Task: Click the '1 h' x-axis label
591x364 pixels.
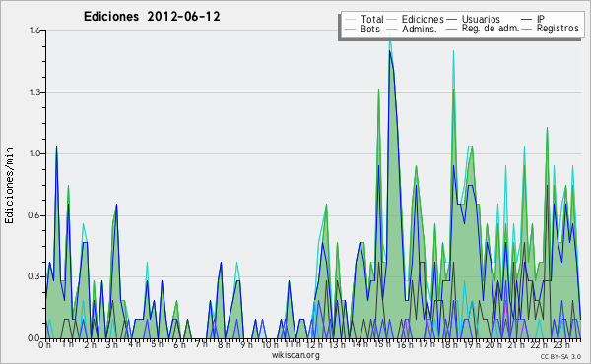Action: coord(68,345)
